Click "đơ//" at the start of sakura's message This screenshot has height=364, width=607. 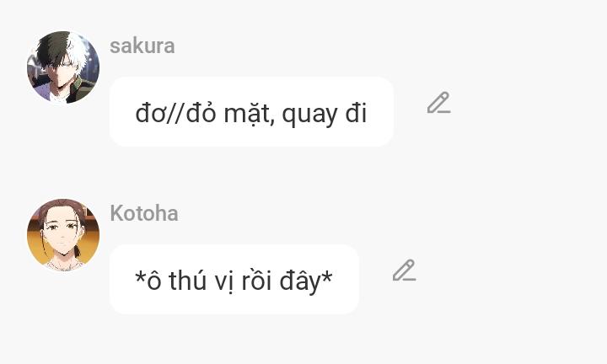(159, 113)
